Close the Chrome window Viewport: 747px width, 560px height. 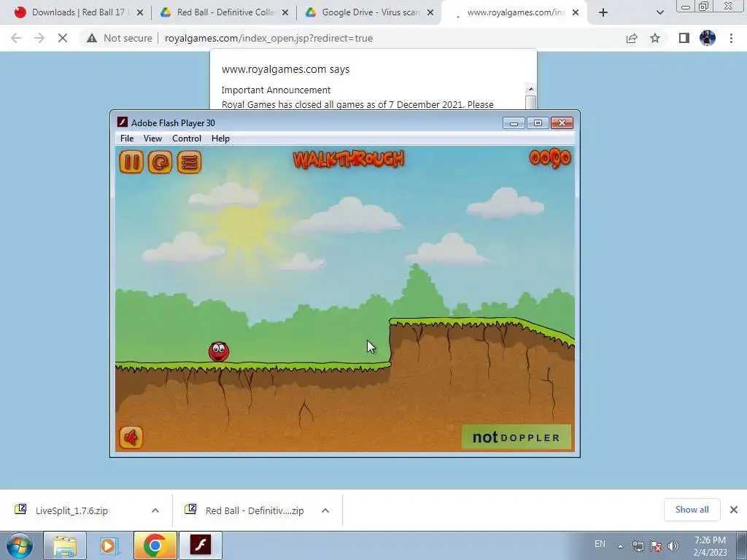coord(729,6)
